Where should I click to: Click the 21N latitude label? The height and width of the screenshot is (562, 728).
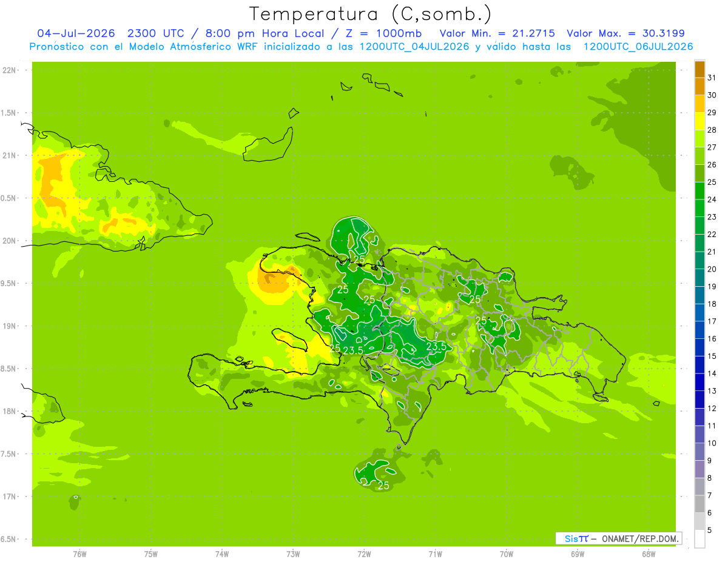(x=10, y=155)
